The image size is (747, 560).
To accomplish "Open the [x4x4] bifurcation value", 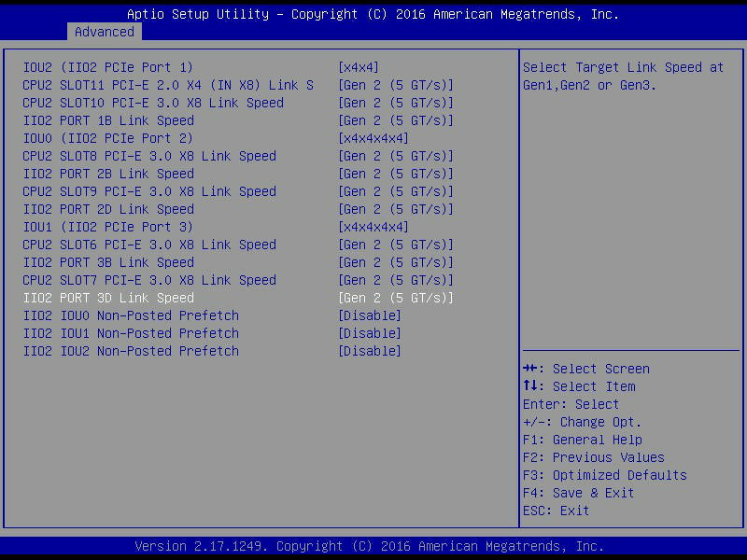I will click(359, 67).
